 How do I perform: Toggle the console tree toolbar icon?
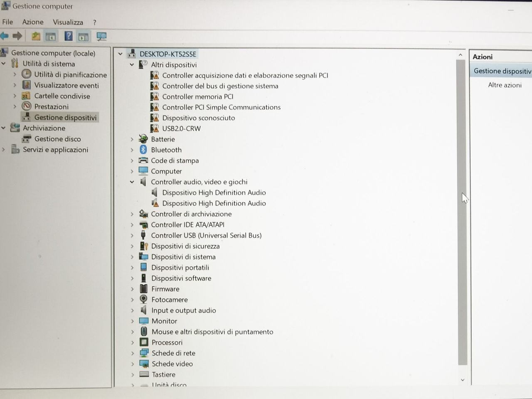51,37
